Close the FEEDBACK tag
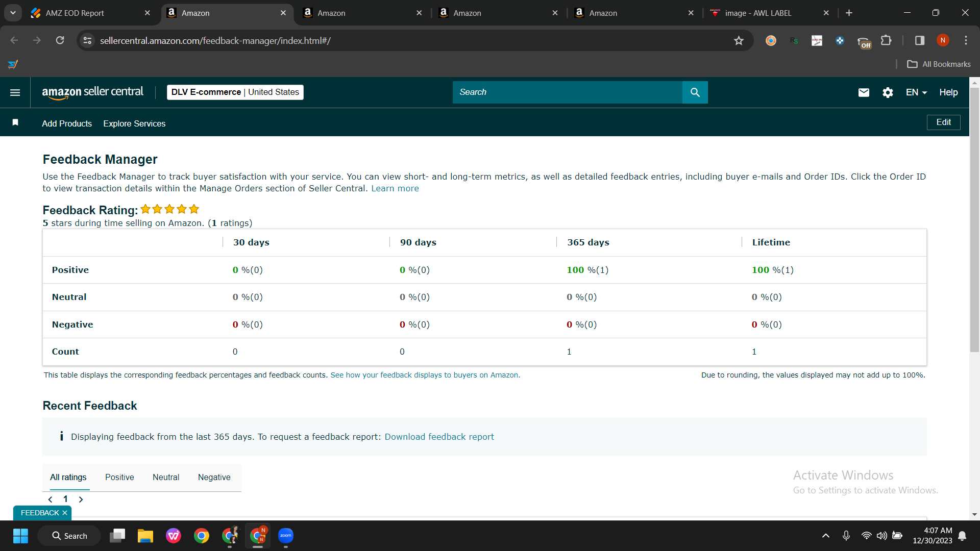 [x=65, y=513]
